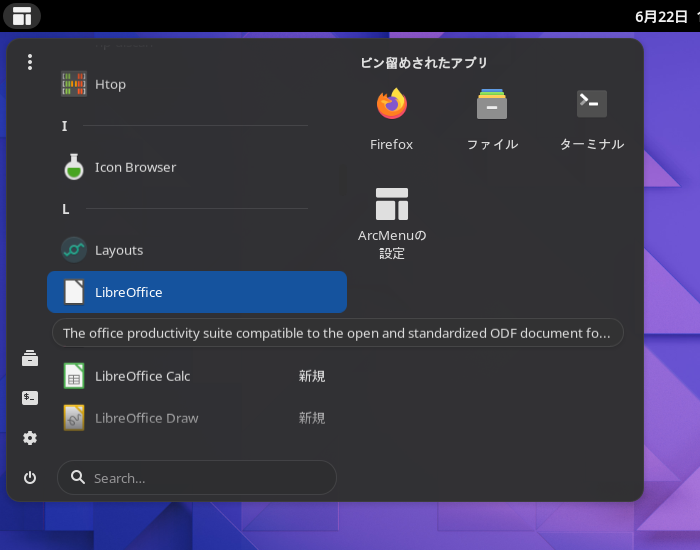This screenshot has height=550, width=700.
Task: Click into the Search field
Action: [x=197, y=478]
